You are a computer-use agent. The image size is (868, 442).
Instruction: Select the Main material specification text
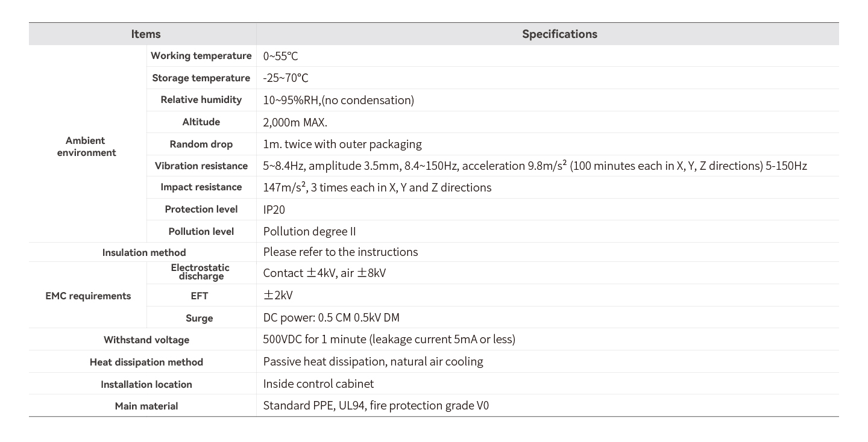click(376, 406)
